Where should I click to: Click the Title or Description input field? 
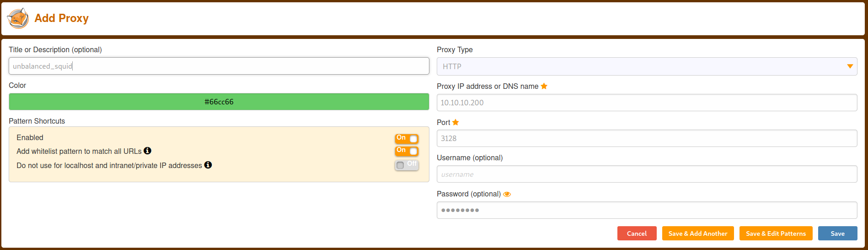click(x=219, y=66)
